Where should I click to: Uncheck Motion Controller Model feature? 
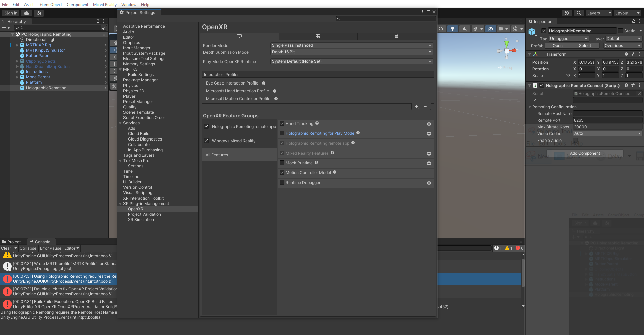tap(282, 172)
